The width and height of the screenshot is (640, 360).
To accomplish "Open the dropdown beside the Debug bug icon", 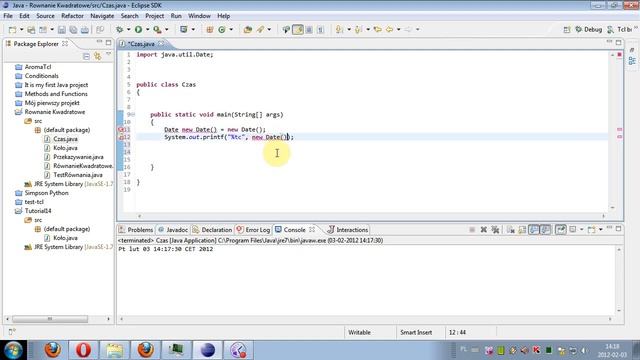I will 128,29.
